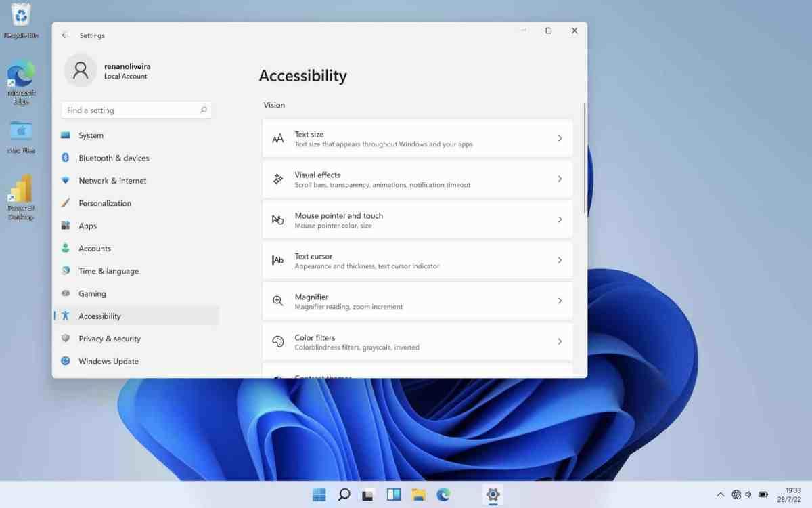Select Personalization in the sidebar
The width and height of the screenshot is (812, 508).
tap(105, 203)
